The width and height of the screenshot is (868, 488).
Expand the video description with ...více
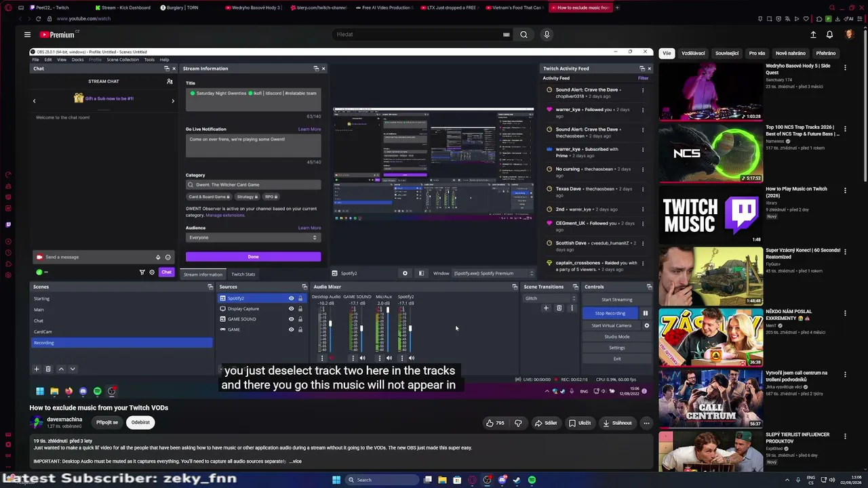295,462
